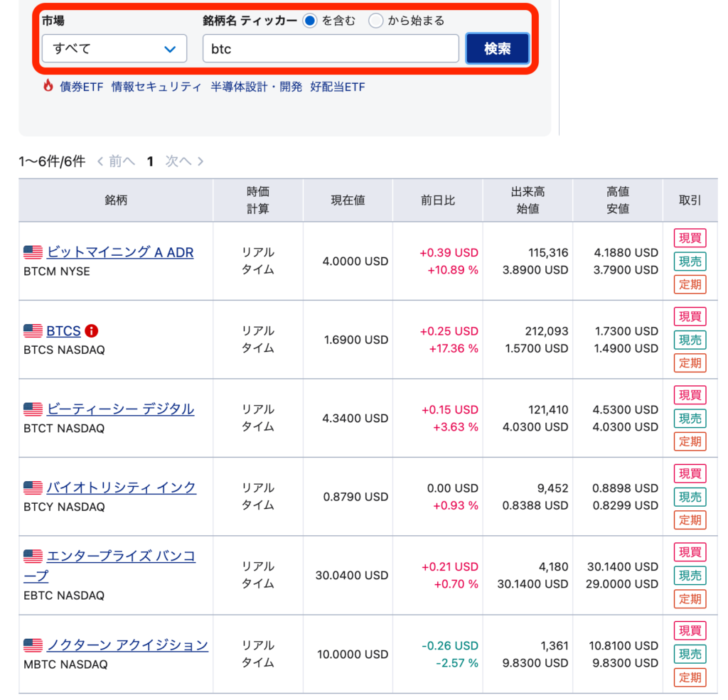Open ビーティーシー デジタル stock link
728x700 pixels.
point(120,409)
